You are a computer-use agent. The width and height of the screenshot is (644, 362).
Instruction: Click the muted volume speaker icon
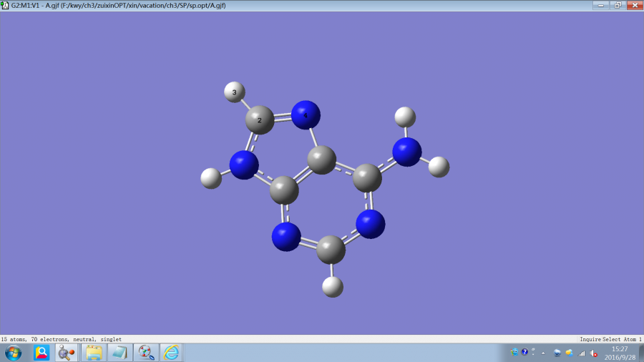click(594, 353)
